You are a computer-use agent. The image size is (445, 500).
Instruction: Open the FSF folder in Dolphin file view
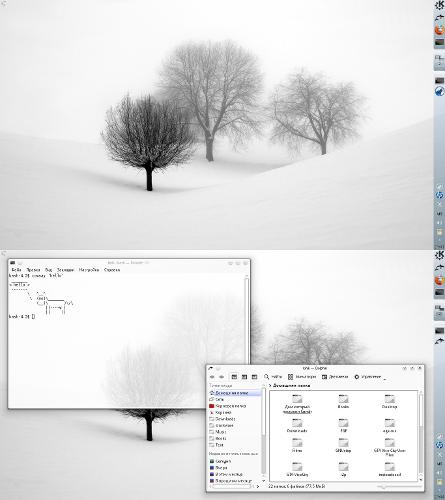(x=343, y=425)
